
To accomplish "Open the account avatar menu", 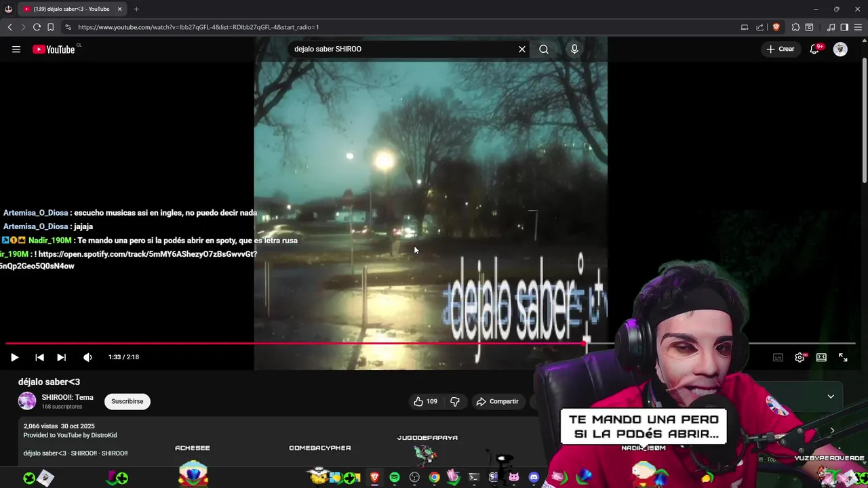I will click(x=840, y=49).
